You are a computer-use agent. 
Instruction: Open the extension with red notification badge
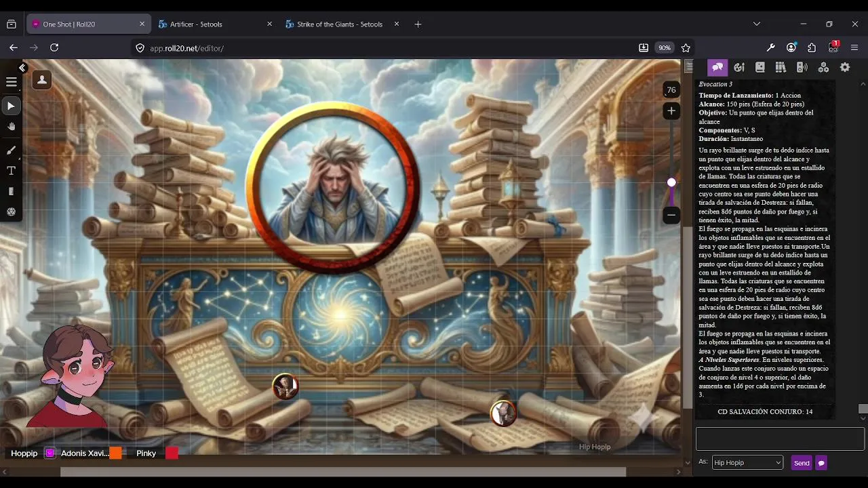point(833,47)
